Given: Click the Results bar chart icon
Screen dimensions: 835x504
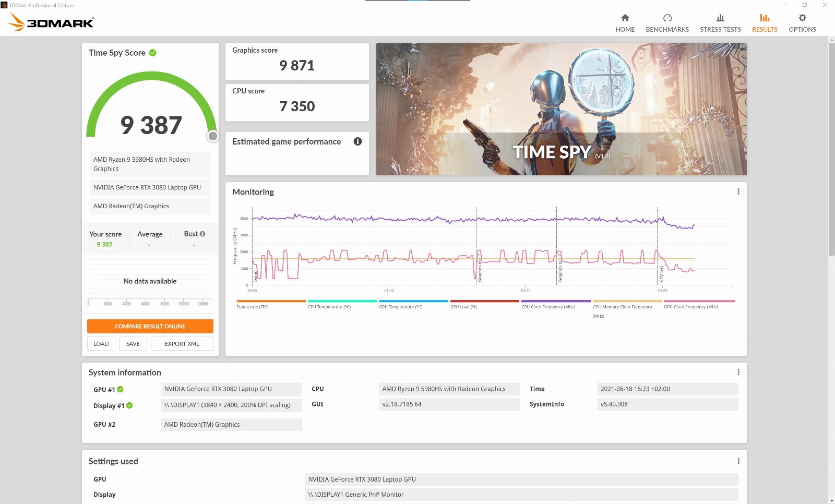Looking at the screenshot, I should point(765,18).
